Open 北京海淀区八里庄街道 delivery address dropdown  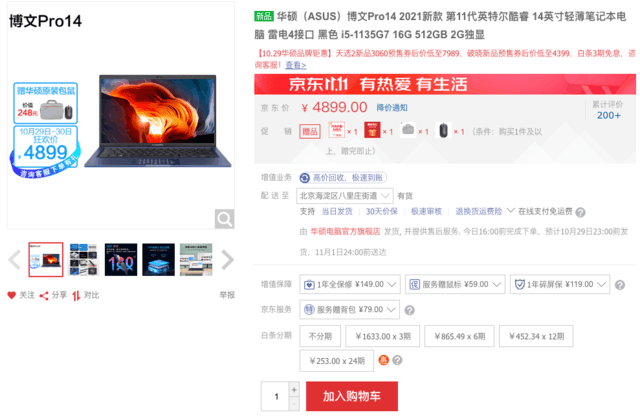(x=346, y=196)
